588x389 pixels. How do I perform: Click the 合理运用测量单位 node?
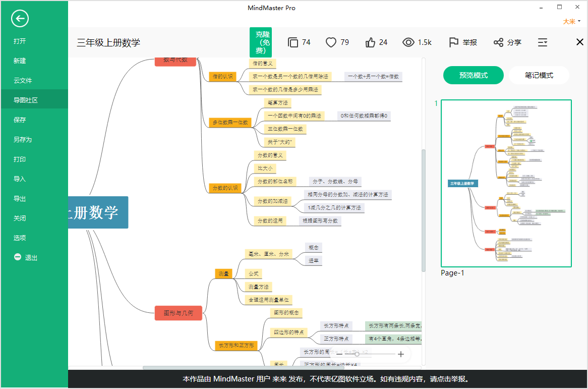click(x=268, y=300)
